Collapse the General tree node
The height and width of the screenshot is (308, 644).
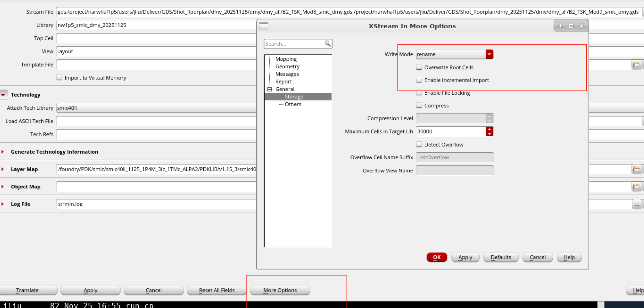(269, 89)
